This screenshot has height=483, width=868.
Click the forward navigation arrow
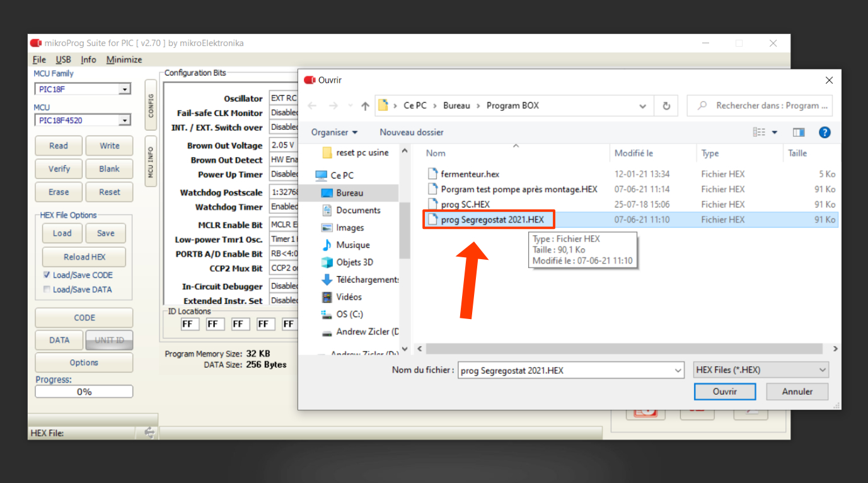(x=333, y=106)
